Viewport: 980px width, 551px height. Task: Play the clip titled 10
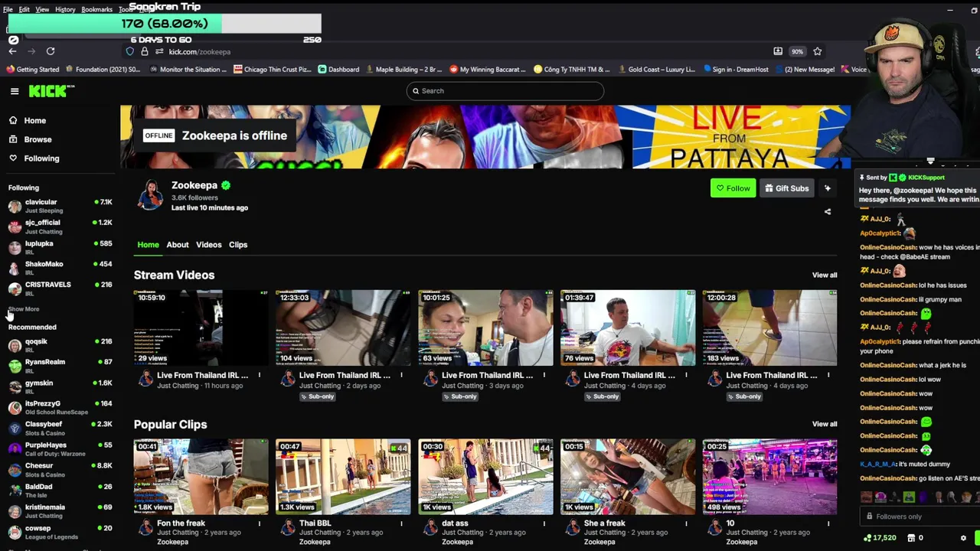pos(769,477)
